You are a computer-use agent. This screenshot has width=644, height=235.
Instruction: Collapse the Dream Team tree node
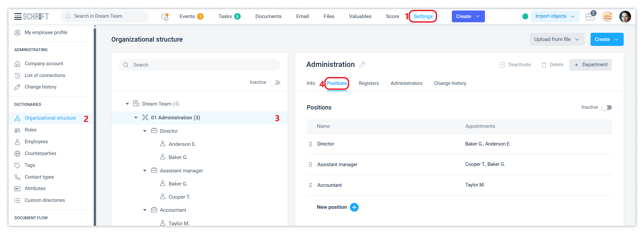[x=127, y=104]
